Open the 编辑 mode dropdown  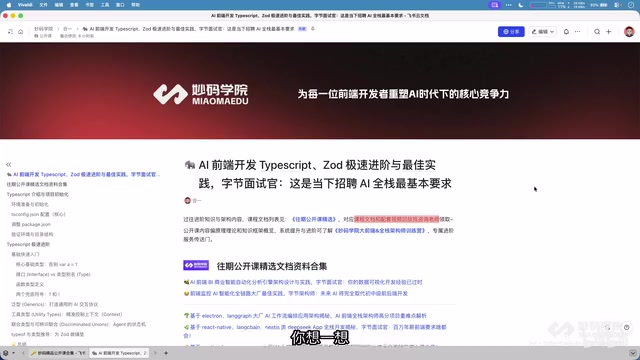tap(542, 31)
